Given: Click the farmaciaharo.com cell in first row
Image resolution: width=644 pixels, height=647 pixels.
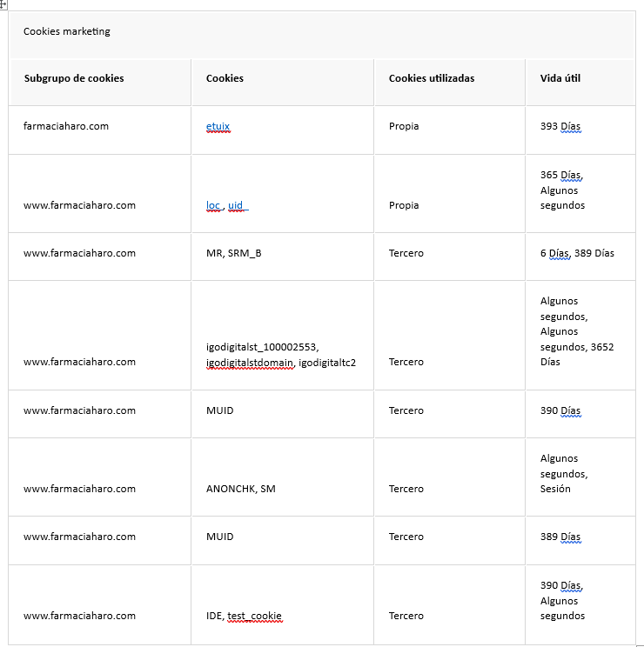Looking at the screenshot, I should click(x=99, y=130).
